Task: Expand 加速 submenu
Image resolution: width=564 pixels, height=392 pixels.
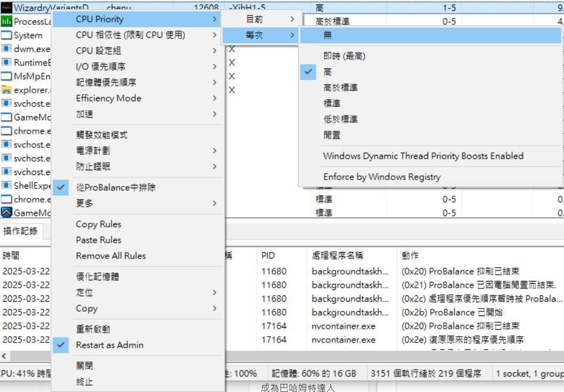Action: point(137,114)
